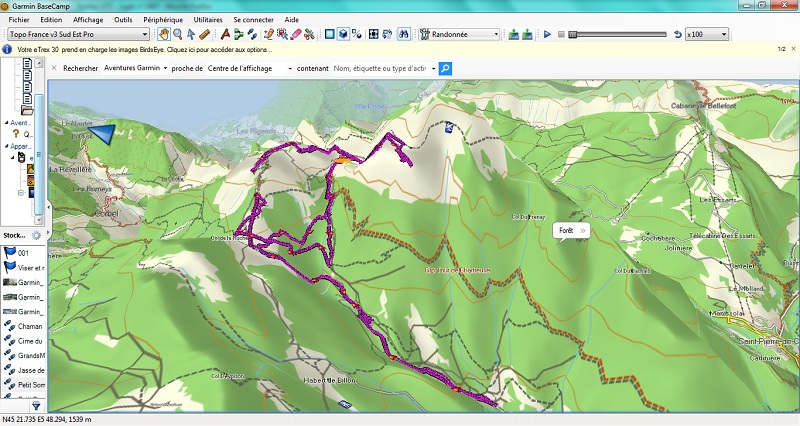This screenshot has height=426, width=800.
Task: Open the Aventures Garmin search dropdown
Action: (x=135, y=68)
